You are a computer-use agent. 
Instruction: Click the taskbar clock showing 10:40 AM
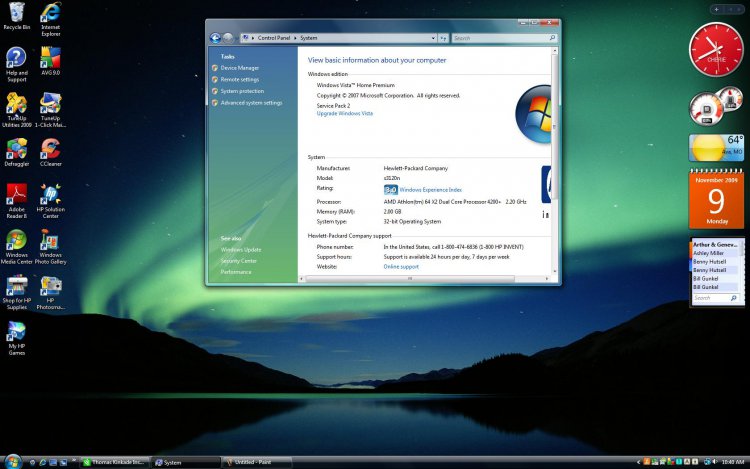(x=733, y=462)
